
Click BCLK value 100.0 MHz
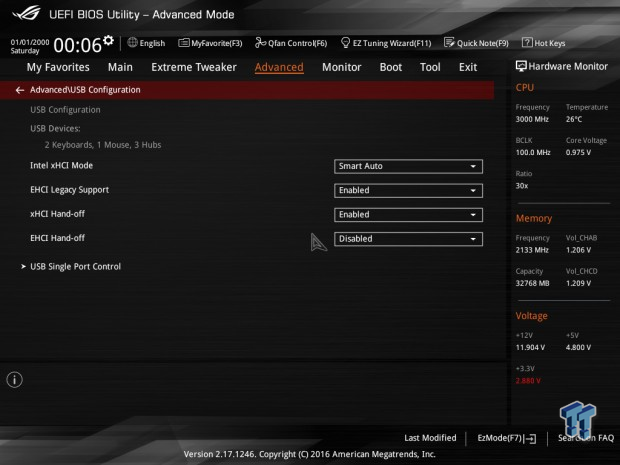point(533,152)
